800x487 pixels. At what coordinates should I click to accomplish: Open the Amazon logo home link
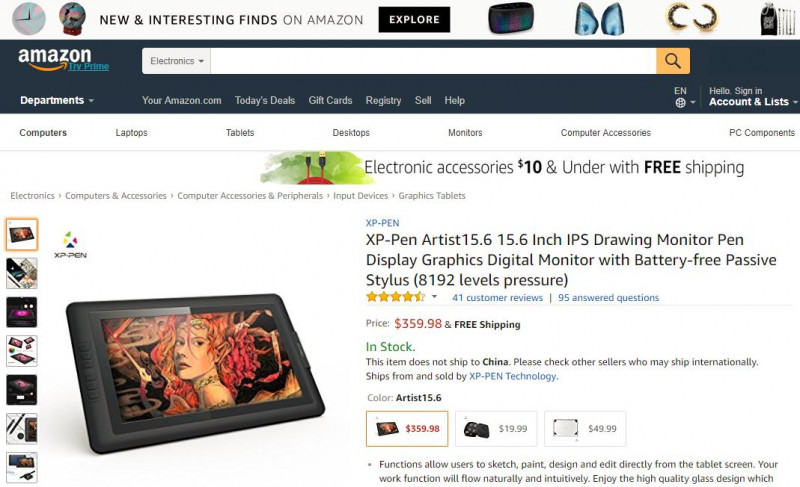tap(55, 59)
